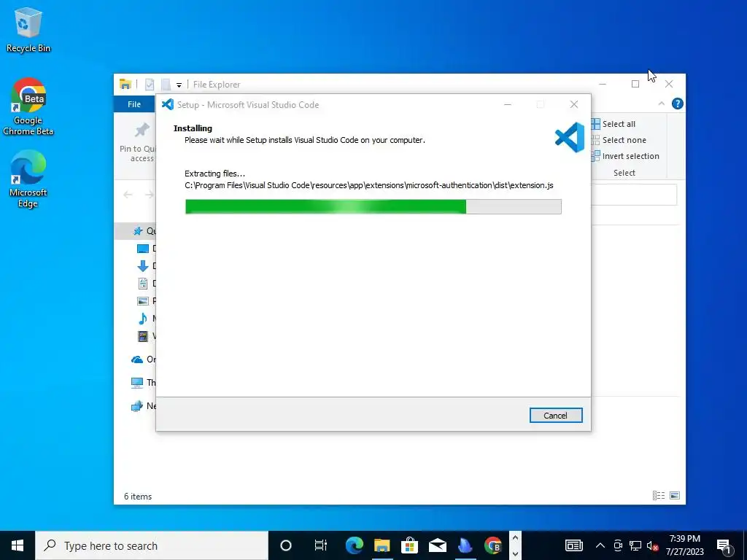Screen dimensions: 747x560
Task: Switch File Explorer to details view icon
Action: click(659, 496)
